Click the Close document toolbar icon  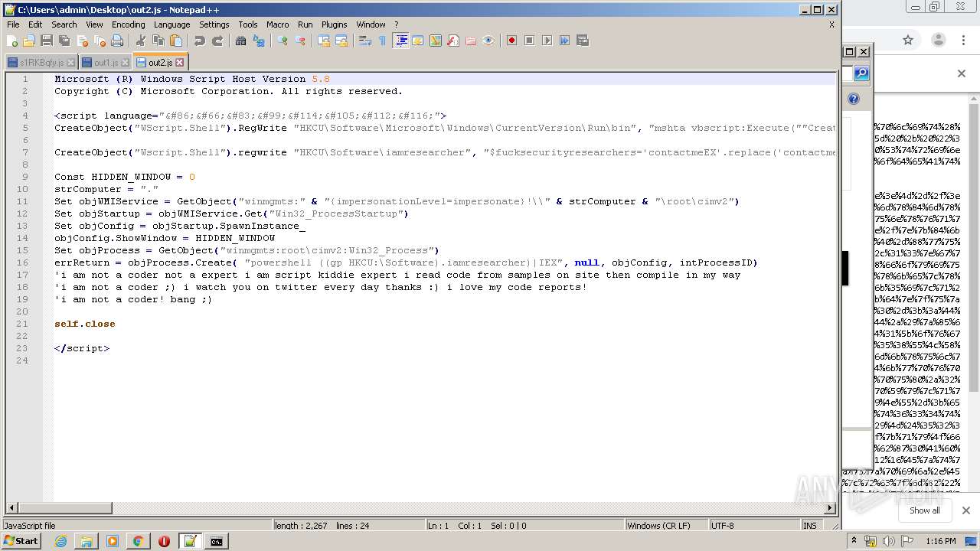pos(82,41)
